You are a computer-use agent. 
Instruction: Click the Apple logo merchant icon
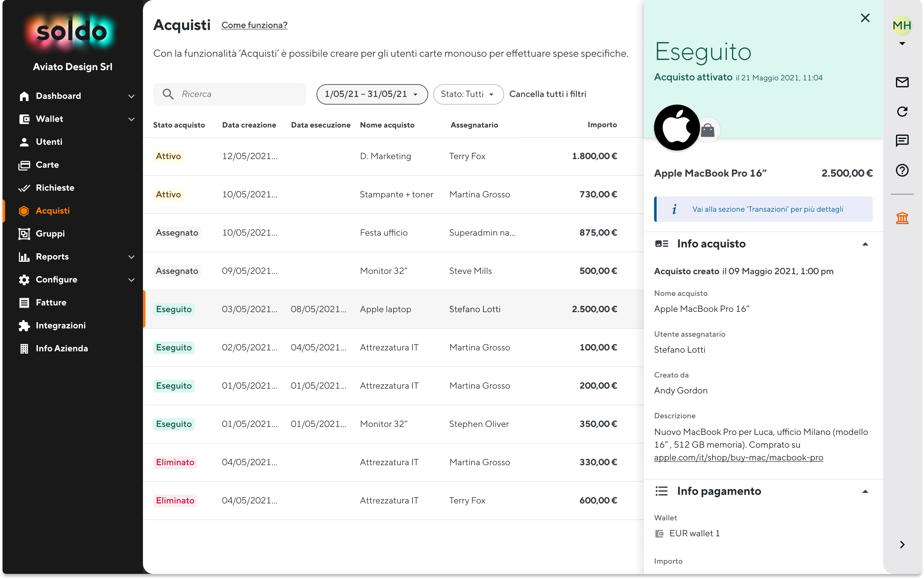tap(676, 128)
